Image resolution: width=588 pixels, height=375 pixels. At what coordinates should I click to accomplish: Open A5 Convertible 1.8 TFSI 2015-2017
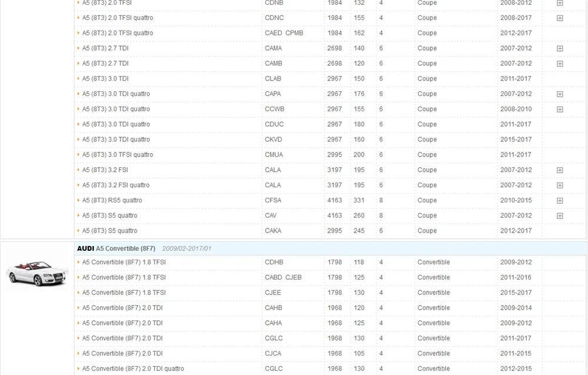123,293
